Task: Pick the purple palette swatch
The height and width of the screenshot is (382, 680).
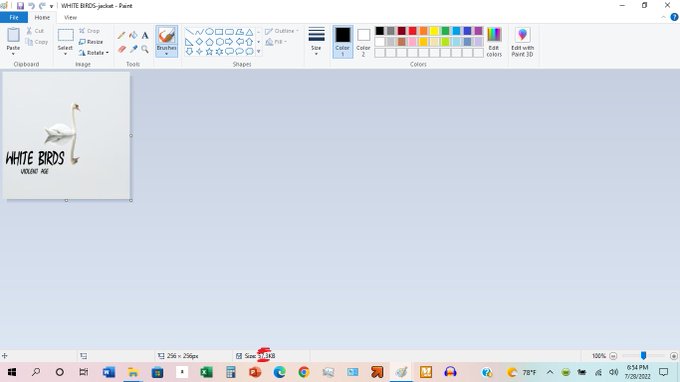Action: pos(478,31)
